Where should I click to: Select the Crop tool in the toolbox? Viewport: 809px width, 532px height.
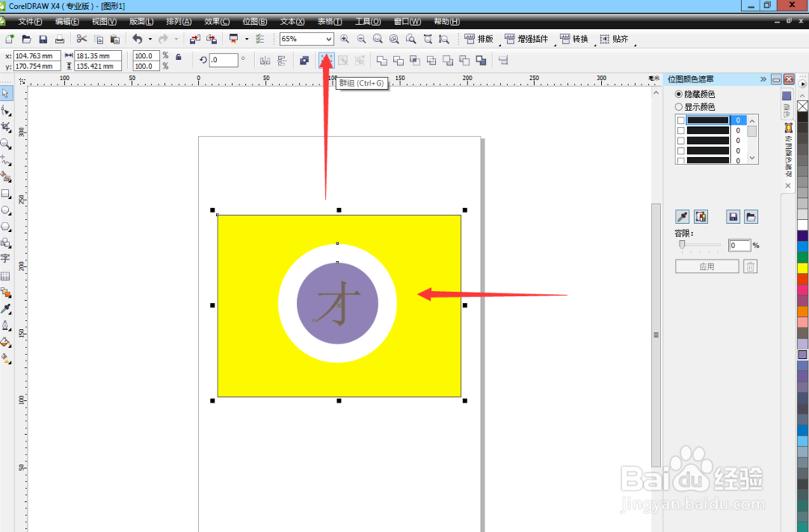pos(6,127)
